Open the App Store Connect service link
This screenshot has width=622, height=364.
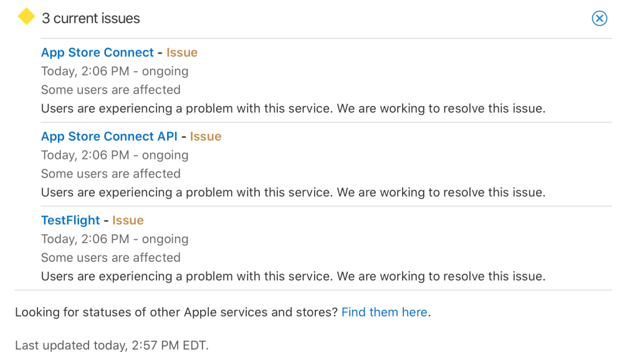pos(97,52)
